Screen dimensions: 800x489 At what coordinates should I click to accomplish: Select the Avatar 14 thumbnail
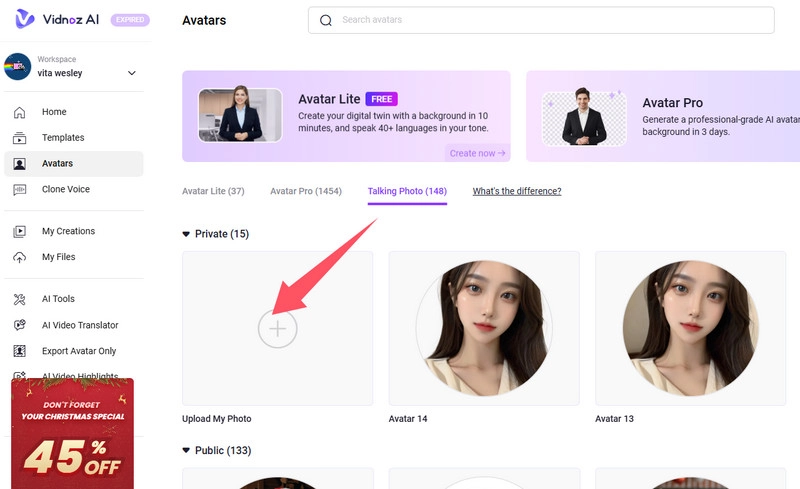(x=484, y=328)
